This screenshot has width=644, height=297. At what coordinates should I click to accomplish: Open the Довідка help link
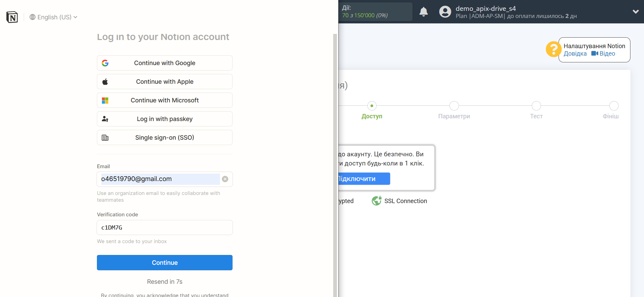pyautogui.click(x=575, y=54)
